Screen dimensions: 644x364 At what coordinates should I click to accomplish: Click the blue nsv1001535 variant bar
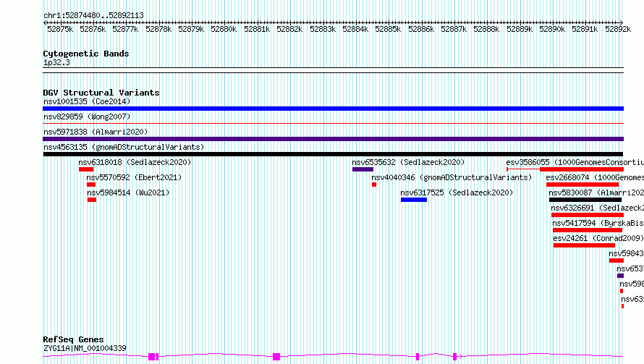333,109
